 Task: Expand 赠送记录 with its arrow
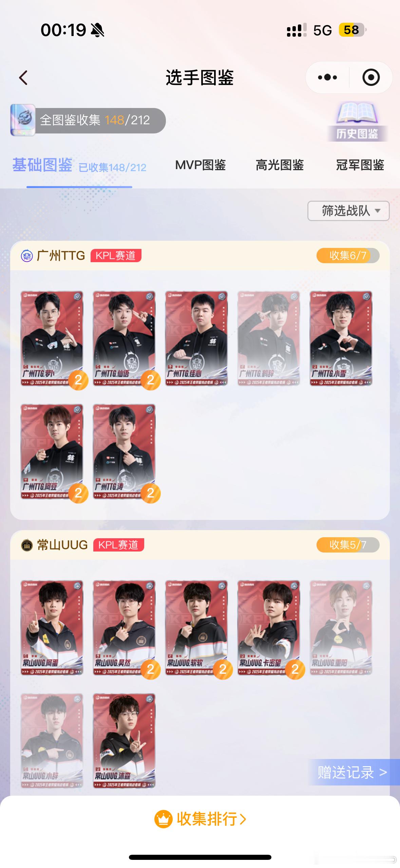click(383, 772)
